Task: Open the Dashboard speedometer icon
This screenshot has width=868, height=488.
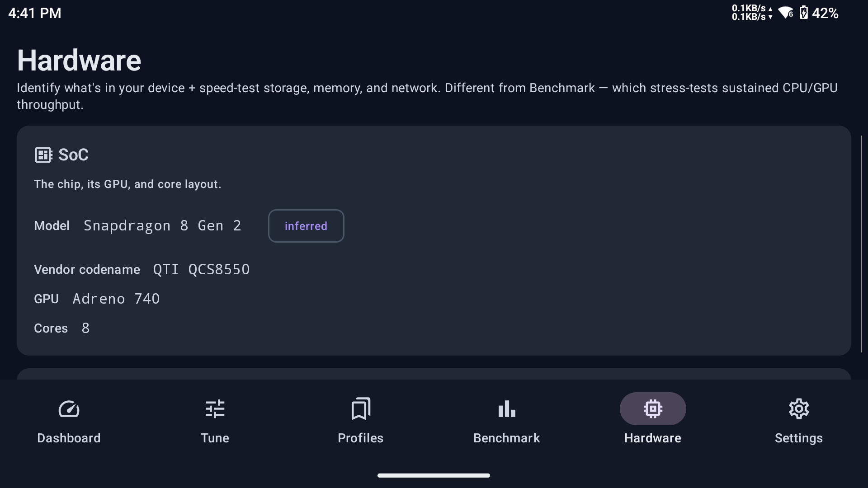Action: pos(69,409)
